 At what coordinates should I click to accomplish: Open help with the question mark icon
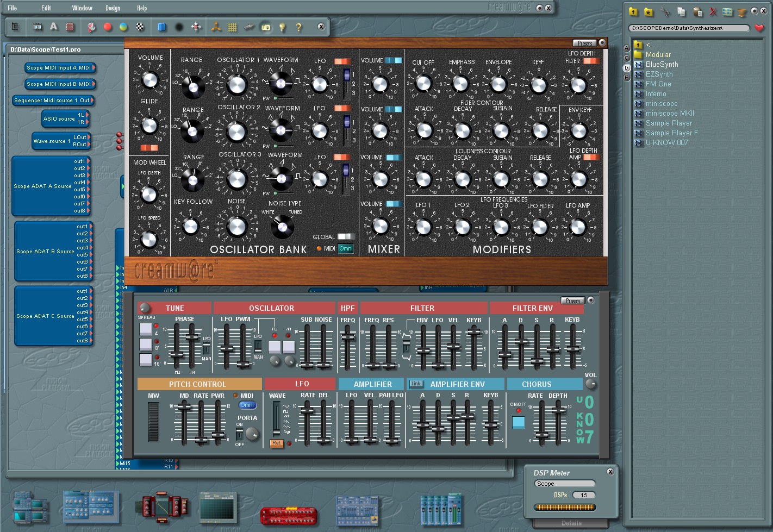[298, 27]
